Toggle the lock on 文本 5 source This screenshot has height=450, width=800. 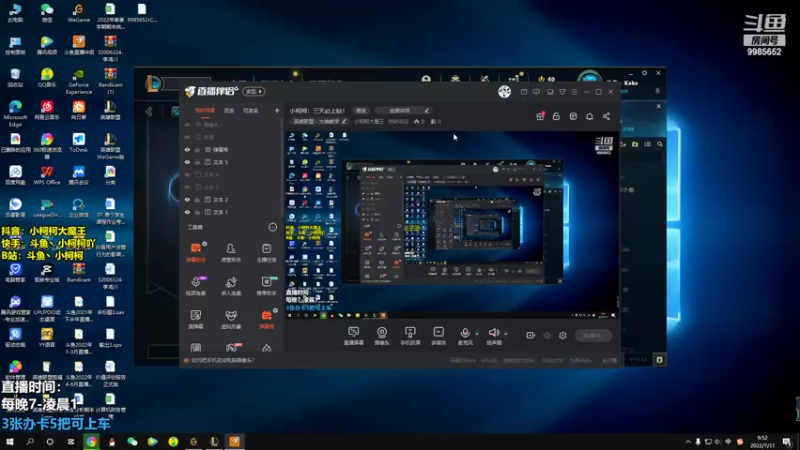coord(197,162)
